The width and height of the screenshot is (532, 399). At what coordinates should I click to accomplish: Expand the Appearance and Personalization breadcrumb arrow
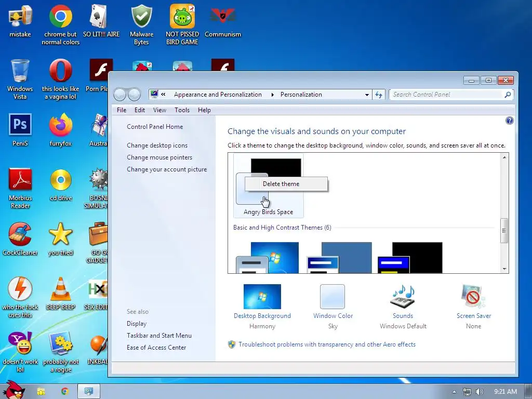(x=272, y=95)
